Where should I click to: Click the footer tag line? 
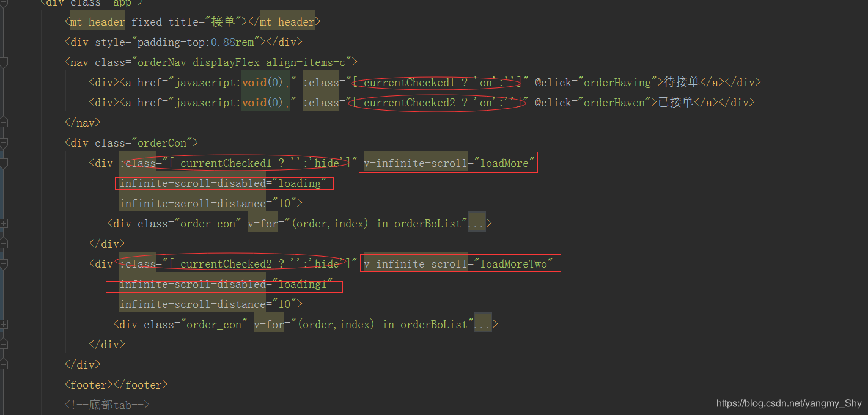click(116, 385)
